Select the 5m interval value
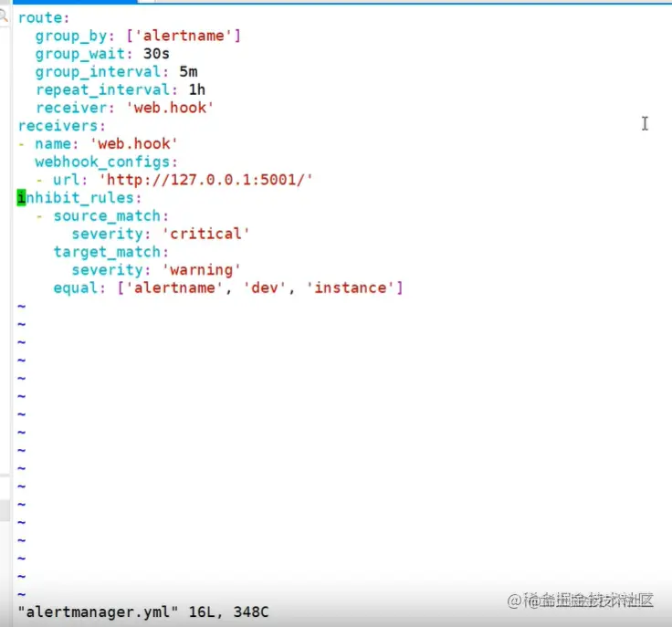 pos(189,72)
